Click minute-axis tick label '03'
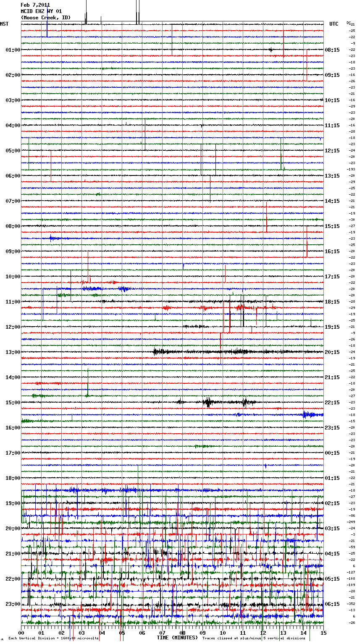The width and height of the screenshot is (357, 644). click(x=82, y=633)
